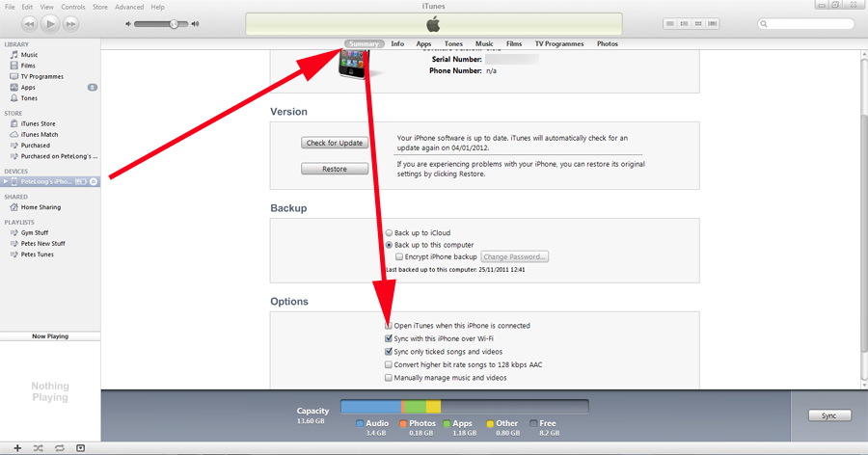Select Back up to iCloud

(x=390, y=233)
